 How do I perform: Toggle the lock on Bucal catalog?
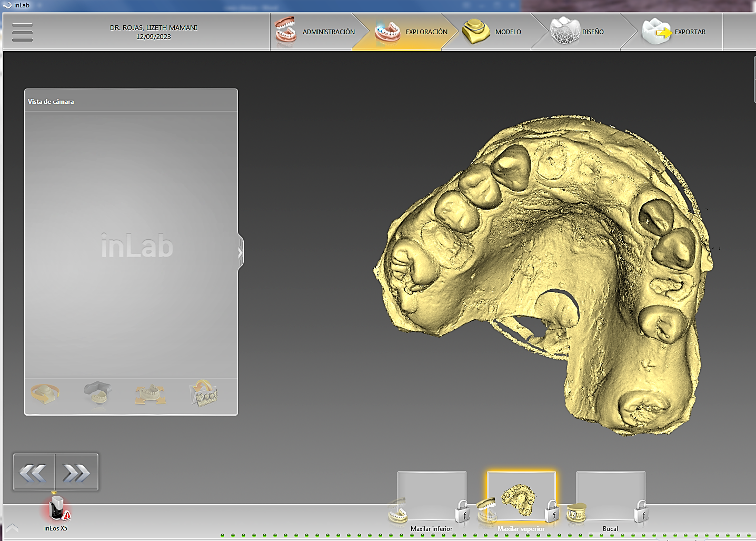641,511
